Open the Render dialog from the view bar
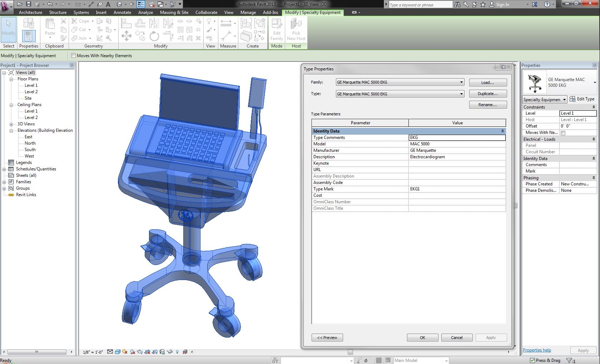 click(139, 352)
